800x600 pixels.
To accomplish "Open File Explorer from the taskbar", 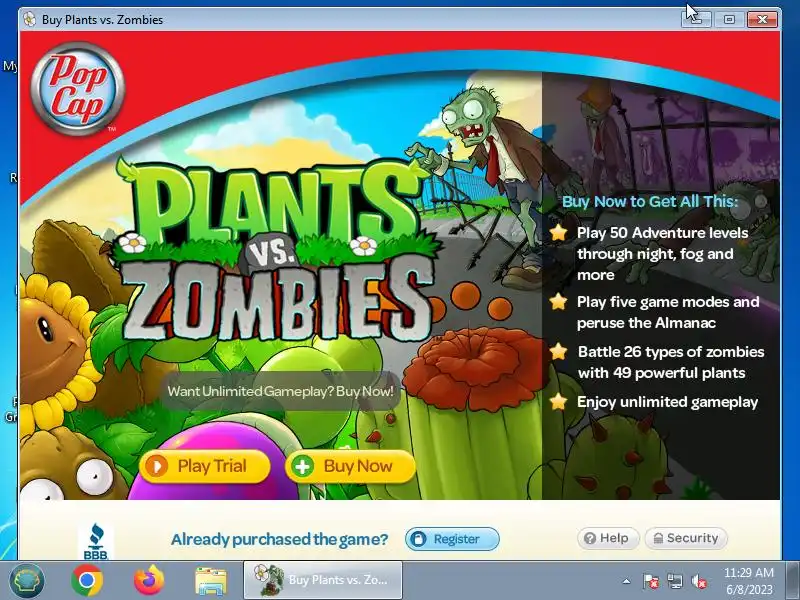I will pyautogui.click(x=211, y=581).
